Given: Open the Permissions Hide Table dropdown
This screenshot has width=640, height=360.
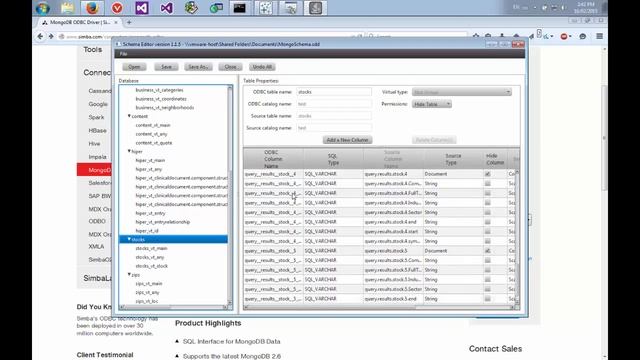Looking at the screenshot, I should [x=432, y=104].
